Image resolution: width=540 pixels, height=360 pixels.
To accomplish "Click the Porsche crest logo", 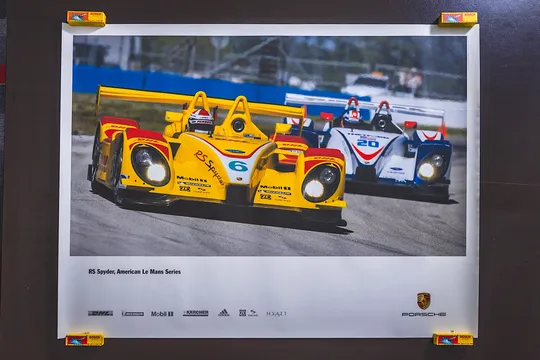I will coord(423,301).
